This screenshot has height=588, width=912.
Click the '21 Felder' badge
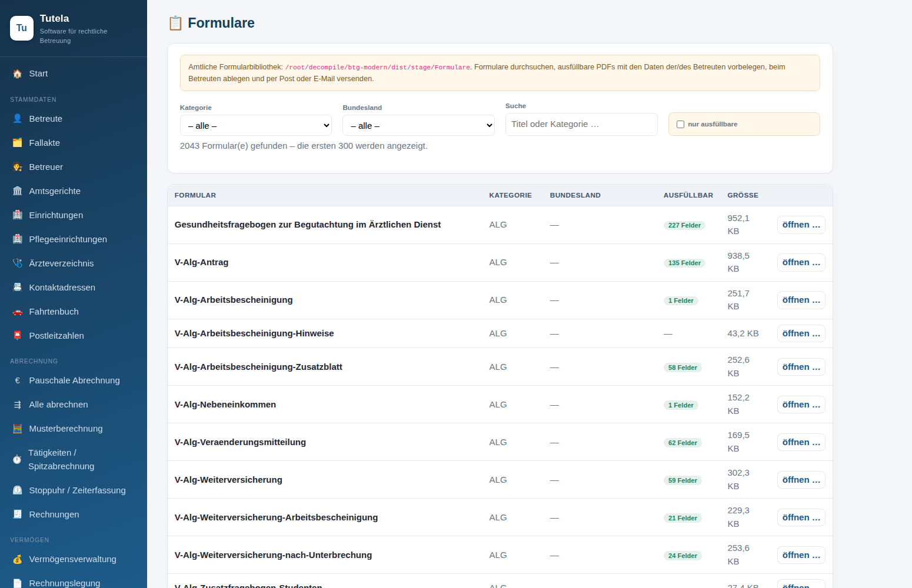683,518
